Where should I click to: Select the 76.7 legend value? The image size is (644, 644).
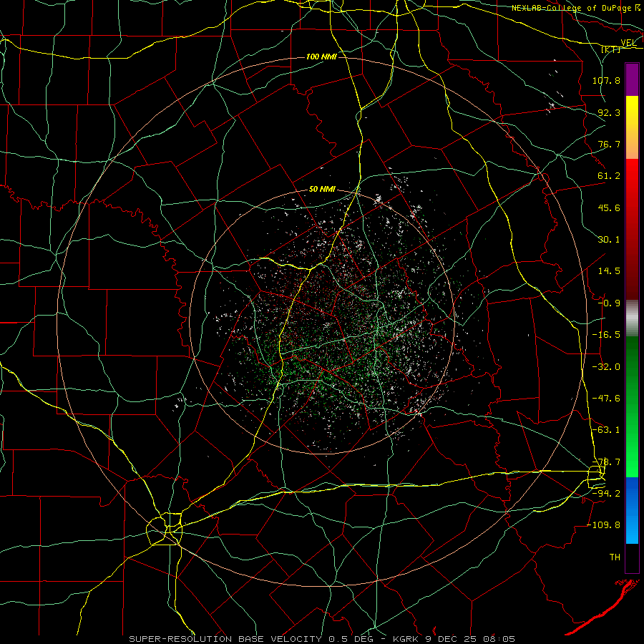click(609, 144)
